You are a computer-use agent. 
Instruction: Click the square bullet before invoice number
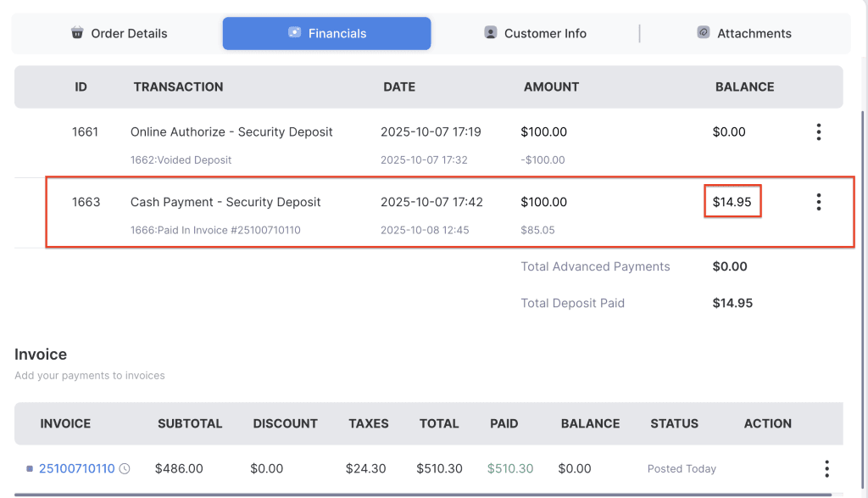[x=30, y=468]
